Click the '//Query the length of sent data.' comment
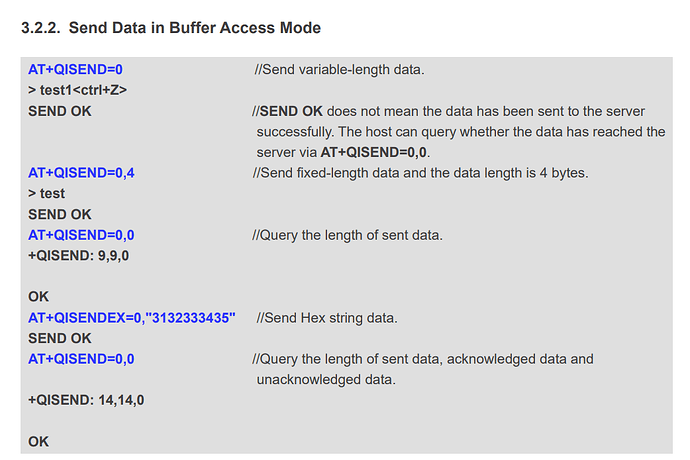Viewport: 690px width, 460px height. coord(348,235)
